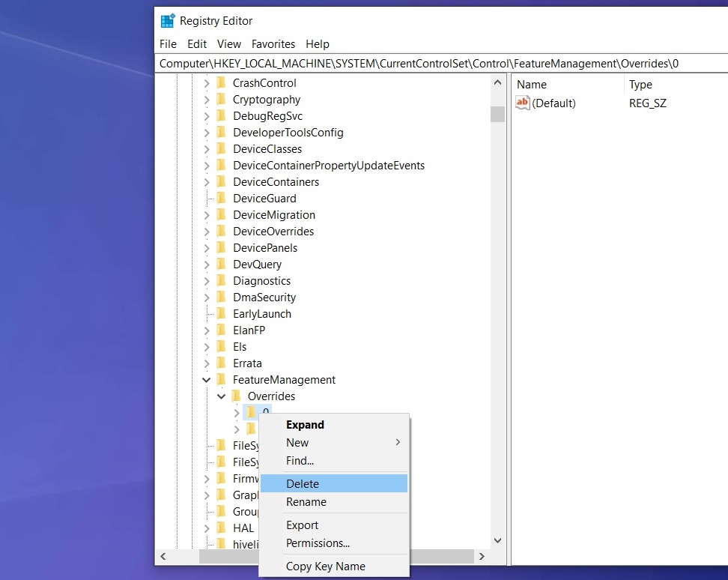Screen dimensions: 728x580
Task: Click the tree scroll down arrow
Action: click(498, 540)
